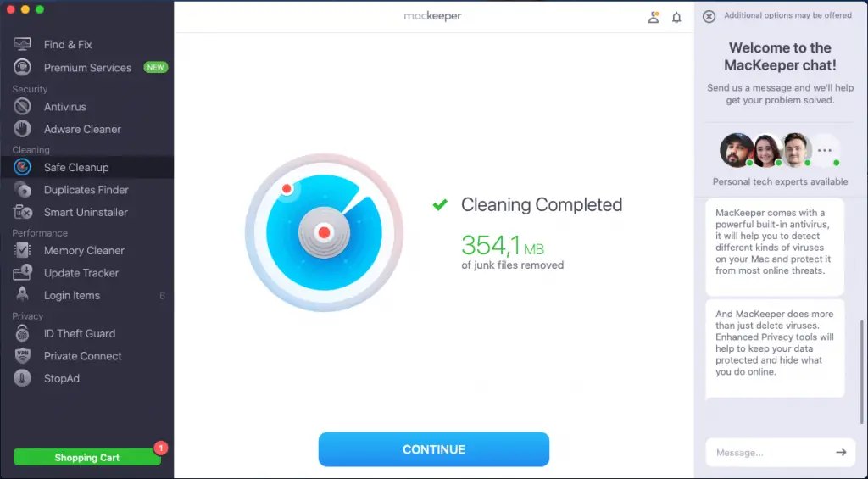
Task: Click the Duplicates Finder icon
Action: [x=22, y=189]
